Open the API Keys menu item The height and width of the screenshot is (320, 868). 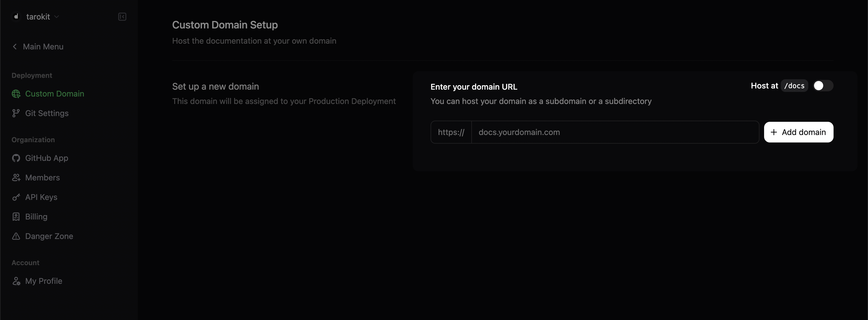(41, 197)
